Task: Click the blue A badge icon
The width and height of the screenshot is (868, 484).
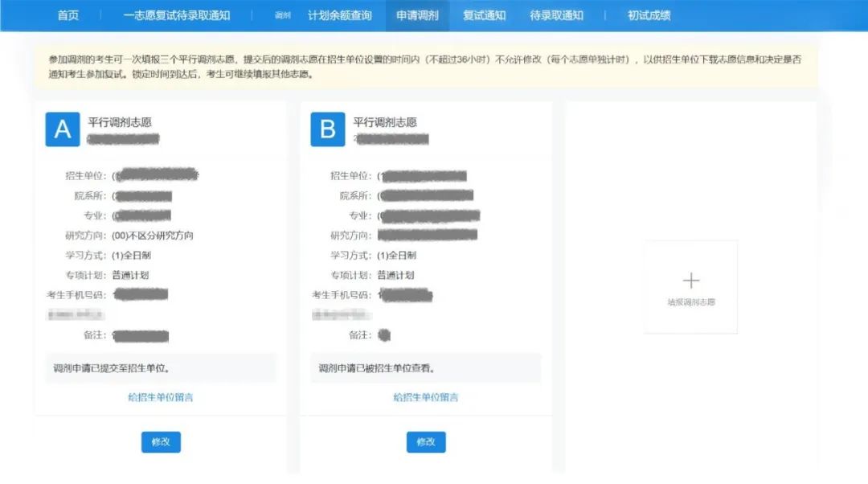Action: pyautogui.click(x=63, y=129)
